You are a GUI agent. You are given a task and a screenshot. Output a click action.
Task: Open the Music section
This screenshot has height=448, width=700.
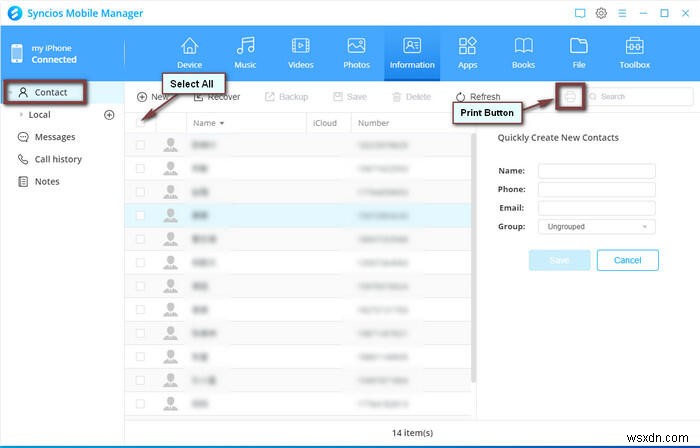click(x=245, y=53)
